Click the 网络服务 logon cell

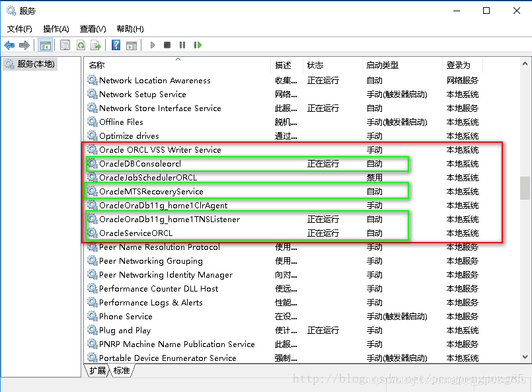pyautogui.click(x=463, y=81)
